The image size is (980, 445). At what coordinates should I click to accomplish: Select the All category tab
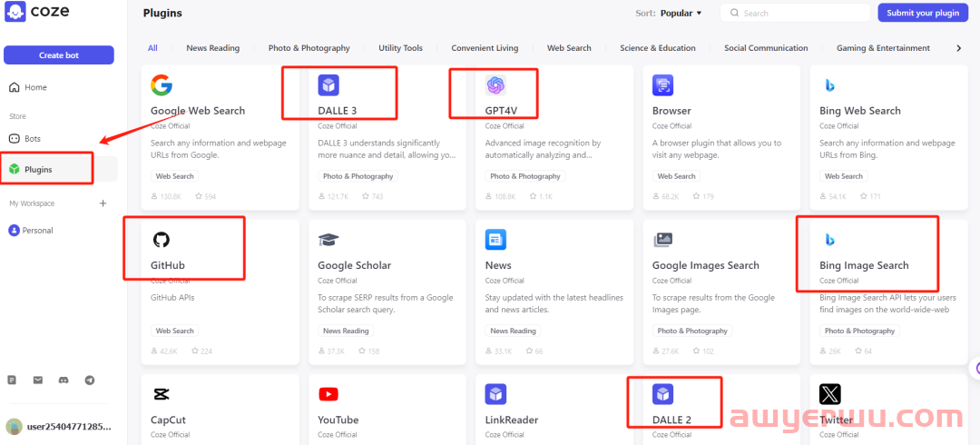tap(152, 48)
